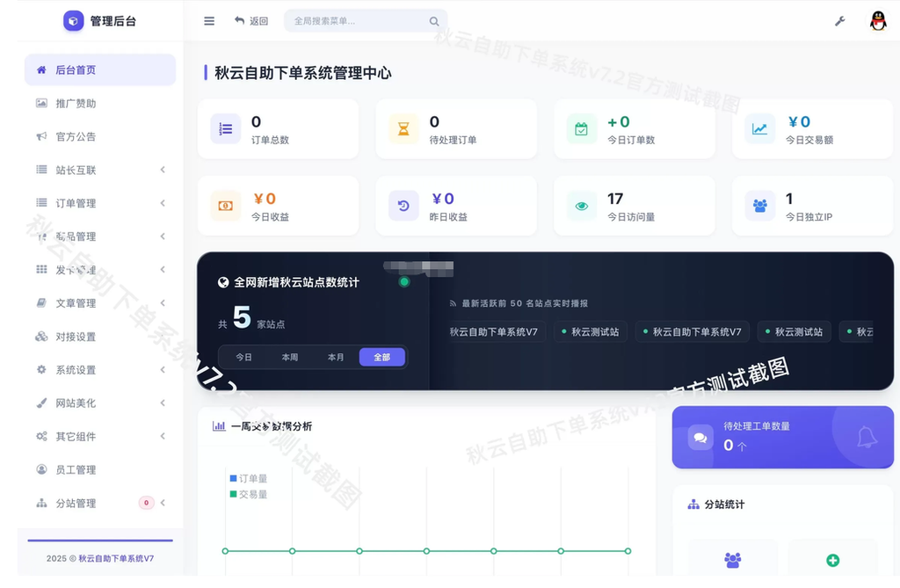Expand the 系统设置 chevron
The width and height of the screenshot is (900, 588).
pyautogui.click(x=163, y=369)
